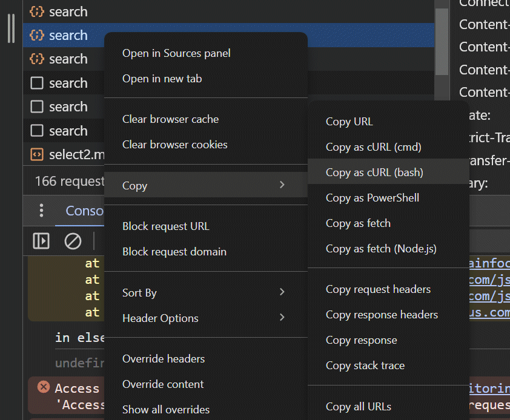Click the JSON icon of highlighted search request
The height and width of the screenshot is (420, 510).
(37, 35)
